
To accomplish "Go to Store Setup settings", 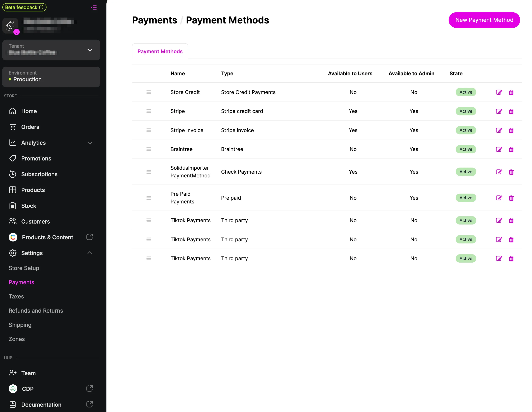I will pos(24,268).
